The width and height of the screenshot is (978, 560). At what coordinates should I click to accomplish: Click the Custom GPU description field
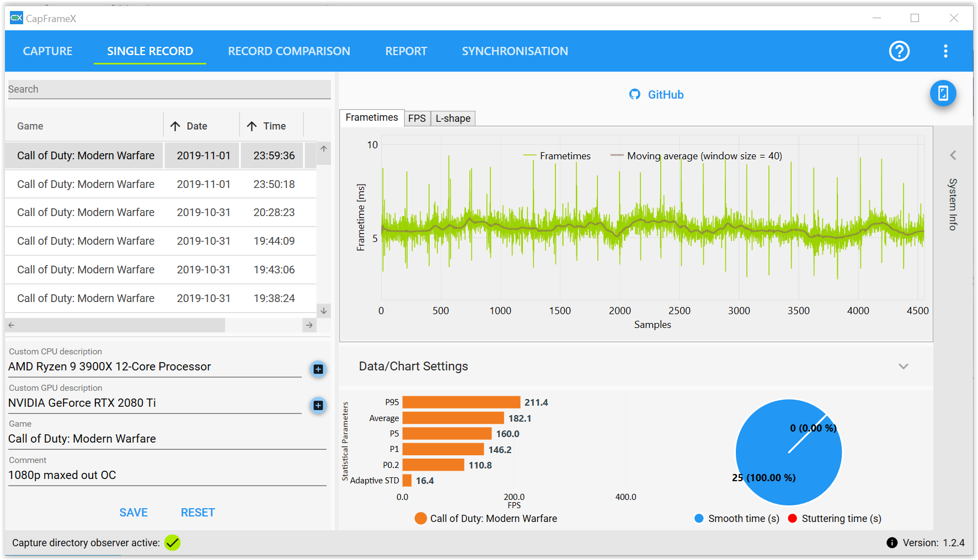coord(154,403)
